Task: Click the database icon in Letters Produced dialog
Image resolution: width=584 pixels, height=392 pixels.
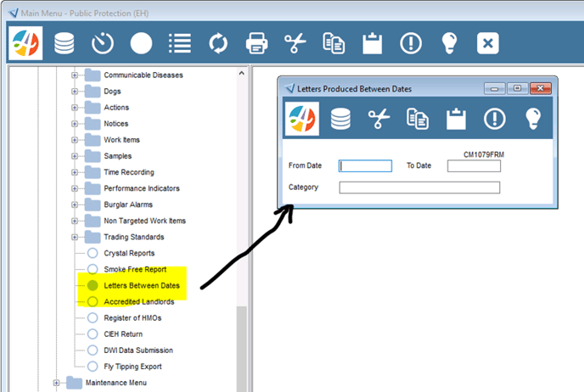Action: pyautogui.click(x=340, y=119)
